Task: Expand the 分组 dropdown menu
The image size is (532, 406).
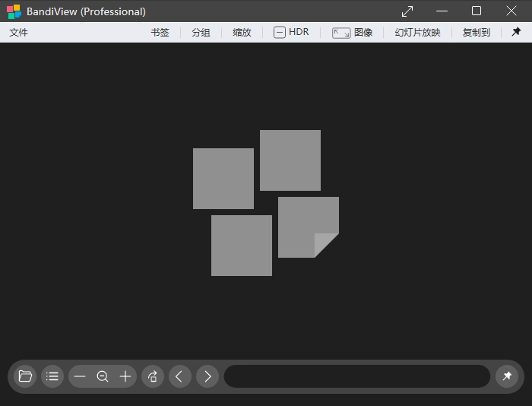Action: click(x=201, y=32)
